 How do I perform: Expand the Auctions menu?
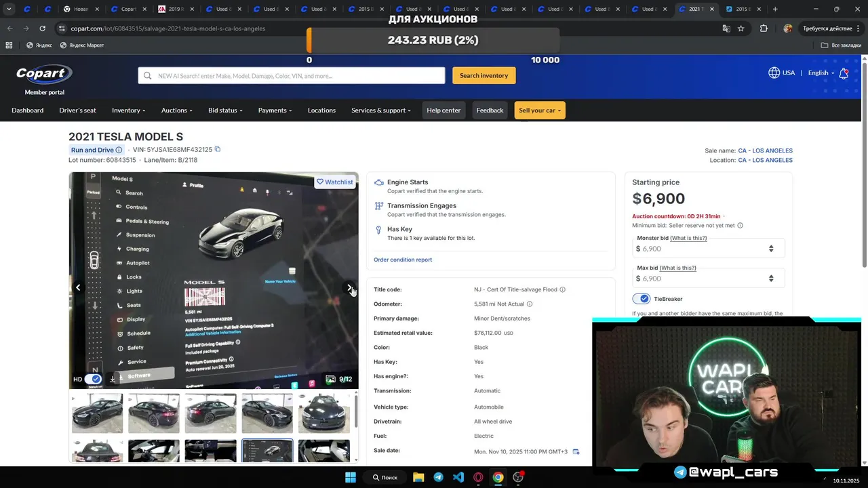(177, 110)
